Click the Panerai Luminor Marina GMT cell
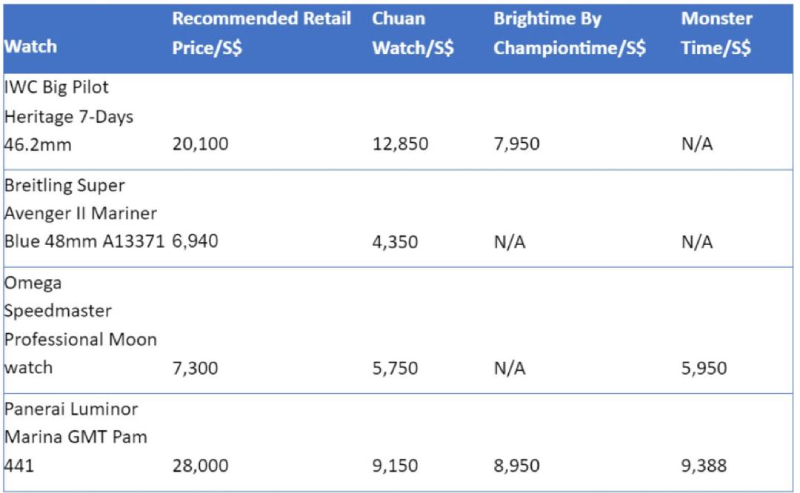Image resolution: width=800 pixels, height=493 pixels. 76,437
